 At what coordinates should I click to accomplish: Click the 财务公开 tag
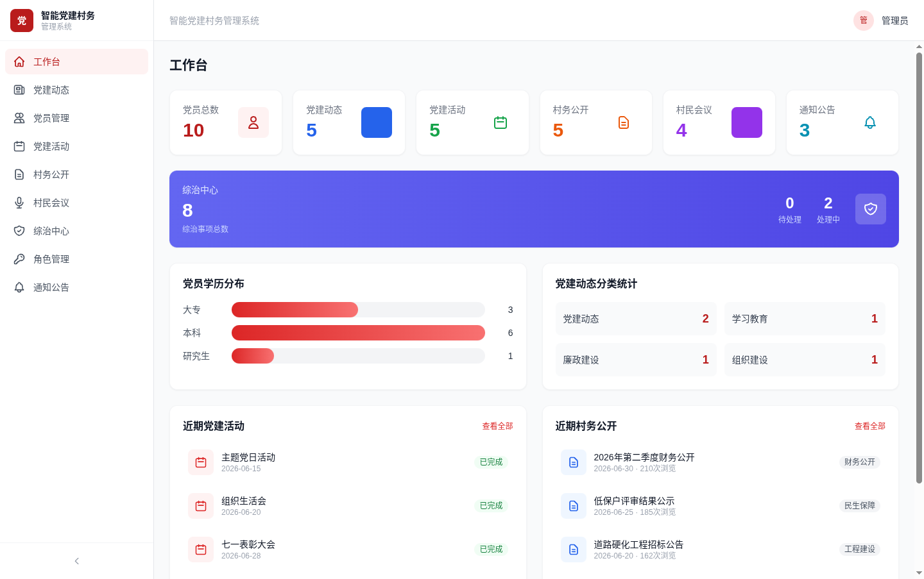pos(860,462)
